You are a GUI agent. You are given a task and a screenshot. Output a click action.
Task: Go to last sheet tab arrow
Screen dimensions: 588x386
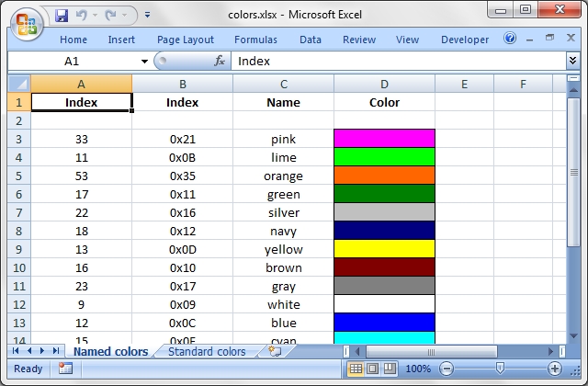(56, 351)
